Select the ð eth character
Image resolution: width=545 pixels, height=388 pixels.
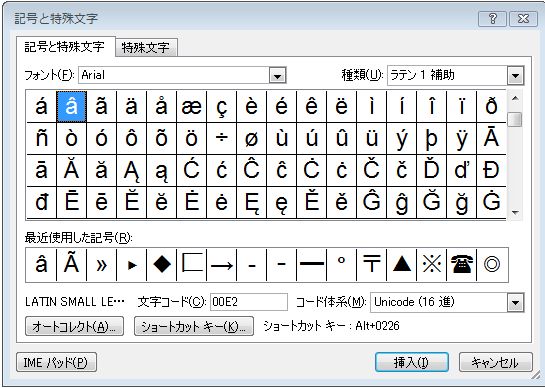[491, 106]
